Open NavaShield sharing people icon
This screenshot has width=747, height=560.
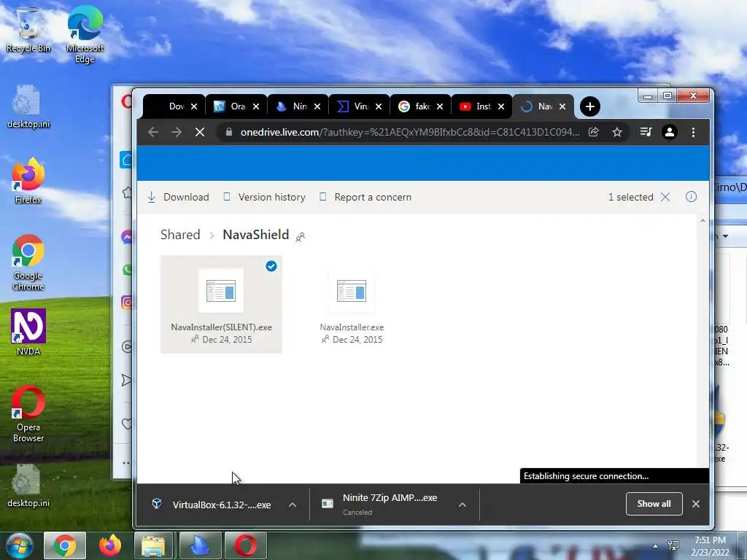[x=300, y=237]
